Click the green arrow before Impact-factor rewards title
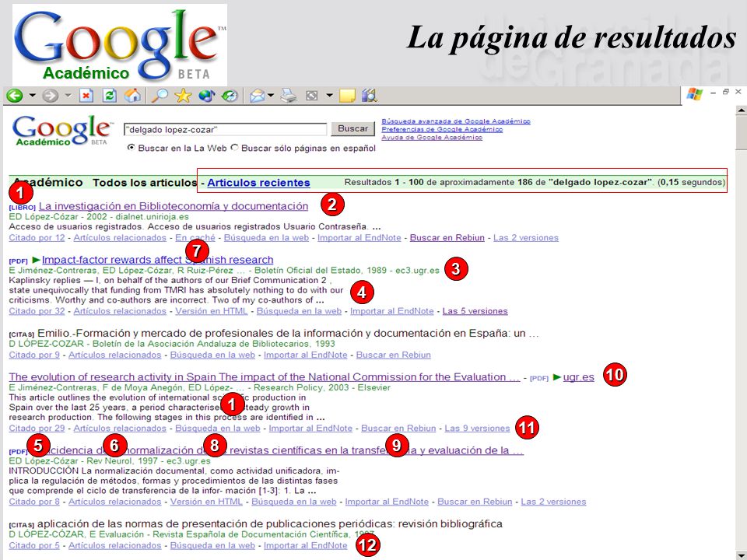Screen dimensions: 747x560 click(x=36, y=260)
